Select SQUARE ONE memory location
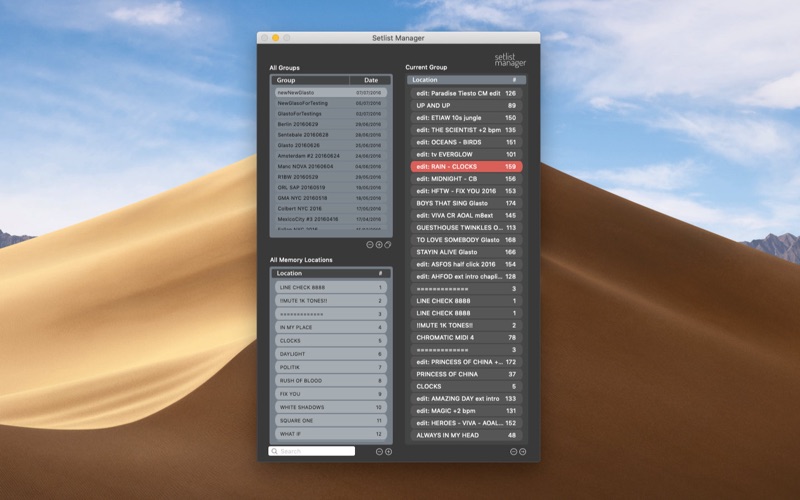Image resolution: width=800 pixels, height=500 pixels. [x=331, y=421]
